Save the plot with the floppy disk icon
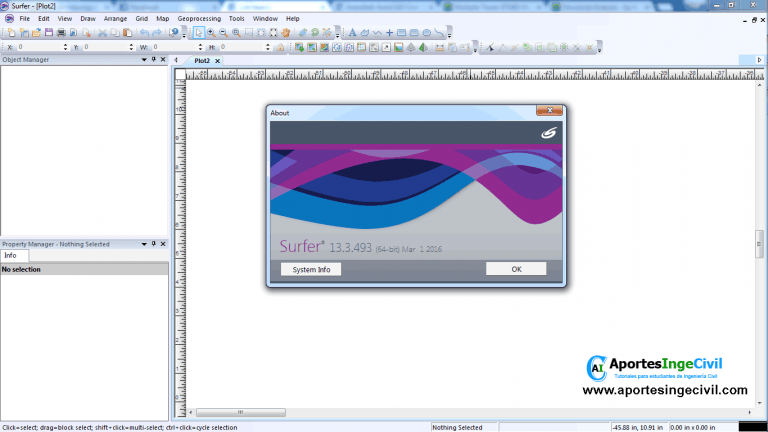This screenshot has width=768, height=432. (x=48, y=33)
